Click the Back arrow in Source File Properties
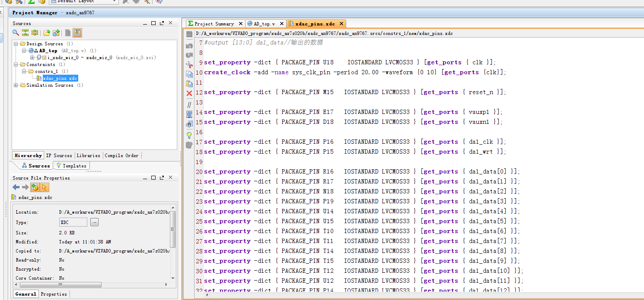The image size is (644, 300). [x=16, y=187]
